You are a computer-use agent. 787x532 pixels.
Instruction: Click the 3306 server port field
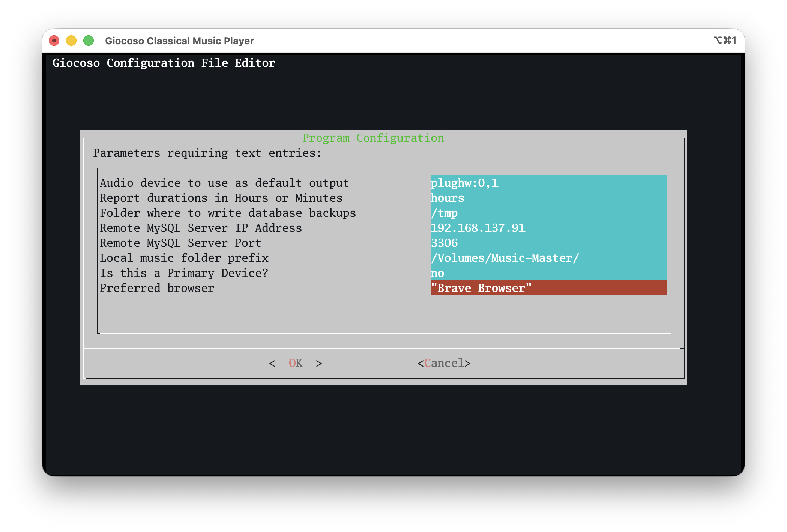(x=548, y=243)
